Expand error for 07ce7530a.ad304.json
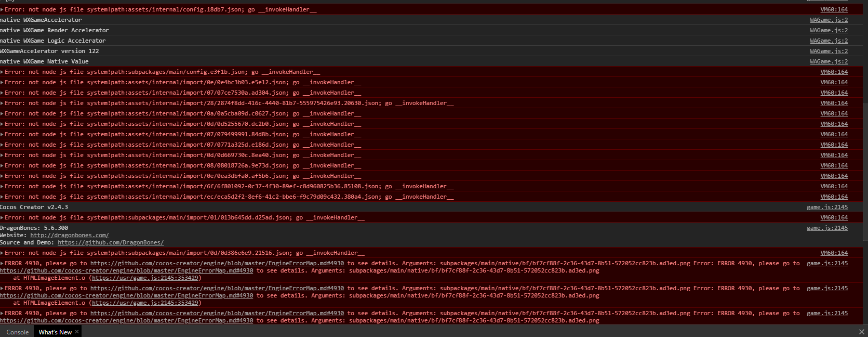The height and width of the screenshot is (337, 868). (2, 93)
